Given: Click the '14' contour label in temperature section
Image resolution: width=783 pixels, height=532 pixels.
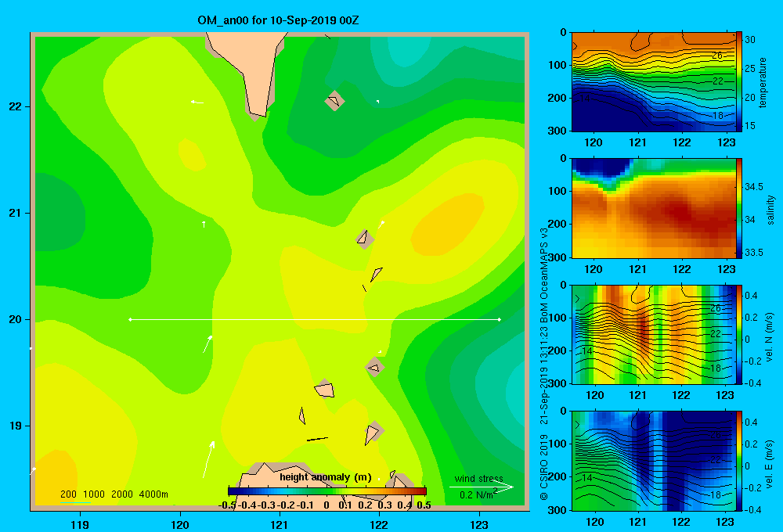Looking at the screenshot, I should pos(585,99).
